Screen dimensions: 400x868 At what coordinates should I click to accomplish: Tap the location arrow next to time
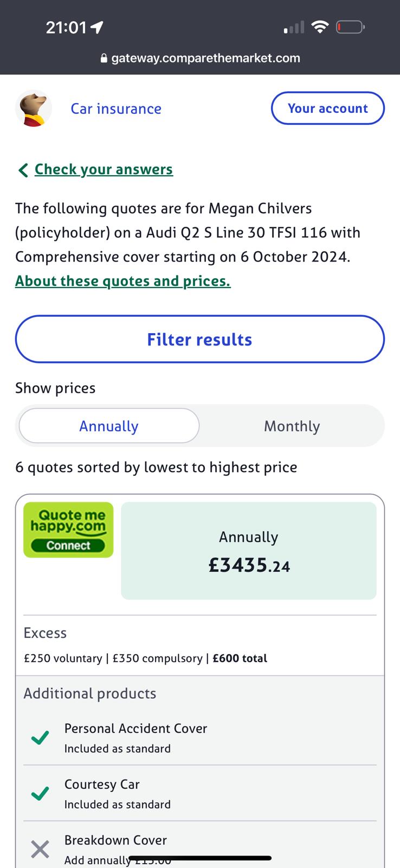point(97,27)
